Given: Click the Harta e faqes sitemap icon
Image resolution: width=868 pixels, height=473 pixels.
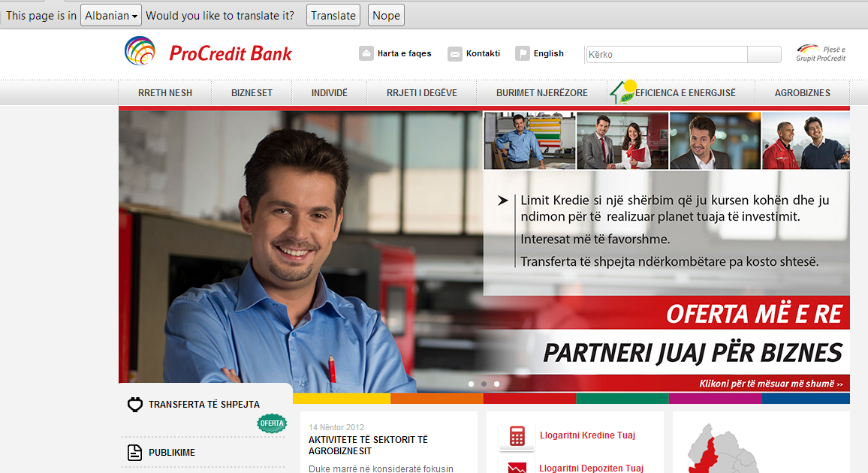Looking at the screenshot, I should [366, 54].
